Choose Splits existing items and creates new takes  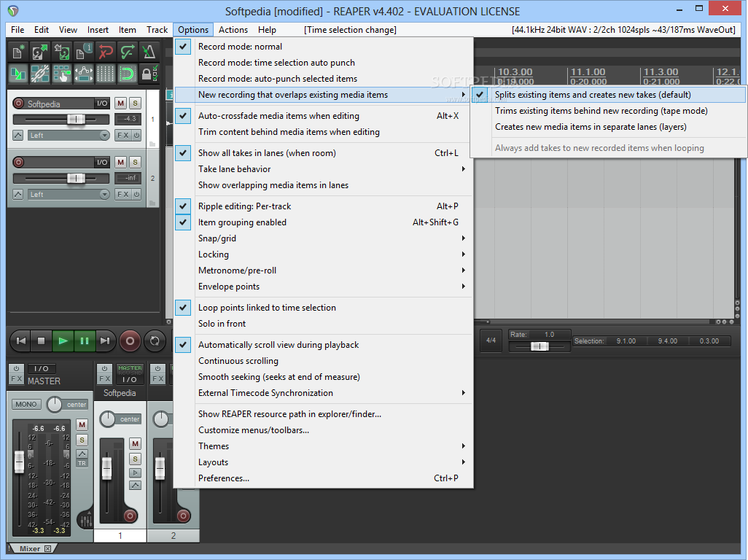[x=608, y=95]
